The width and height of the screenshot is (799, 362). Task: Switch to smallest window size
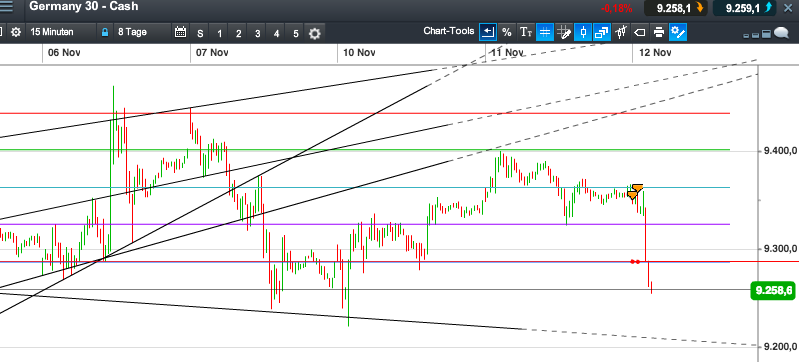pyautogui.click(x=747, y=36)
